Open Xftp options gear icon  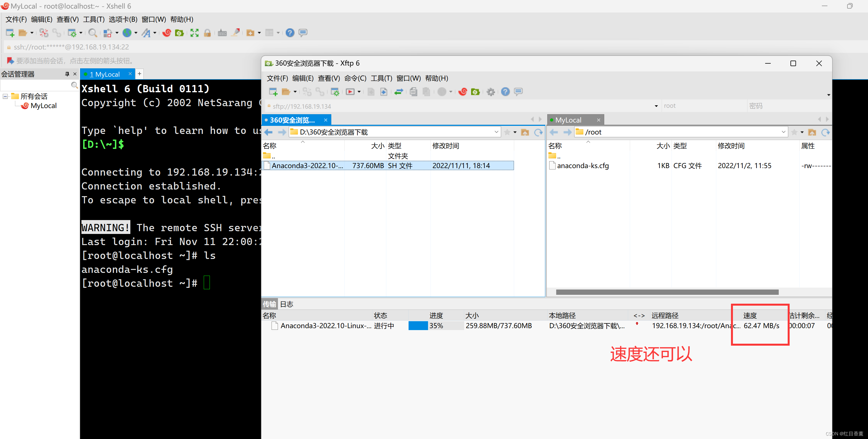point(491,92)
